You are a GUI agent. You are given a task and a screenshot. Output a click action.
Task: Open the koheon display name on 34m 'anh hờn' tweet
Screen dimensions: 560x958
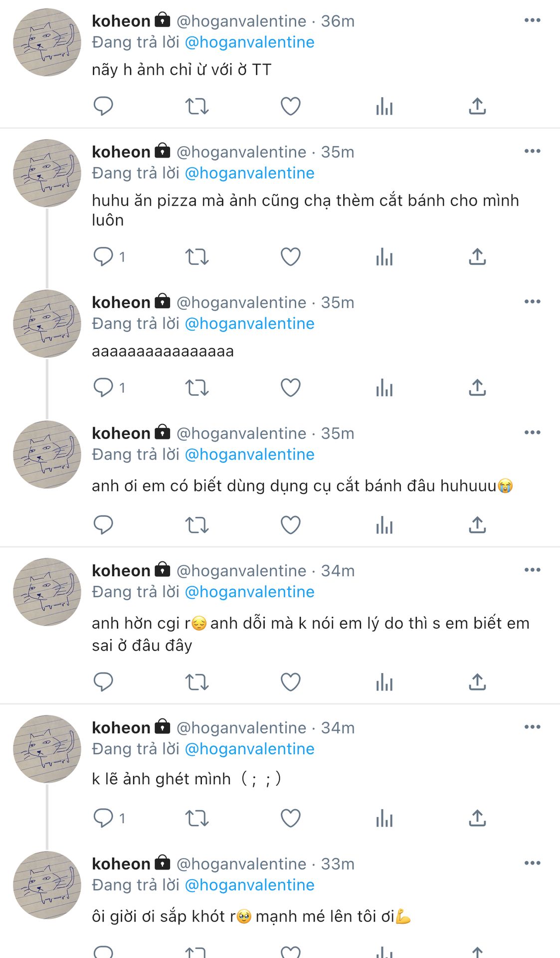point(121,571)
